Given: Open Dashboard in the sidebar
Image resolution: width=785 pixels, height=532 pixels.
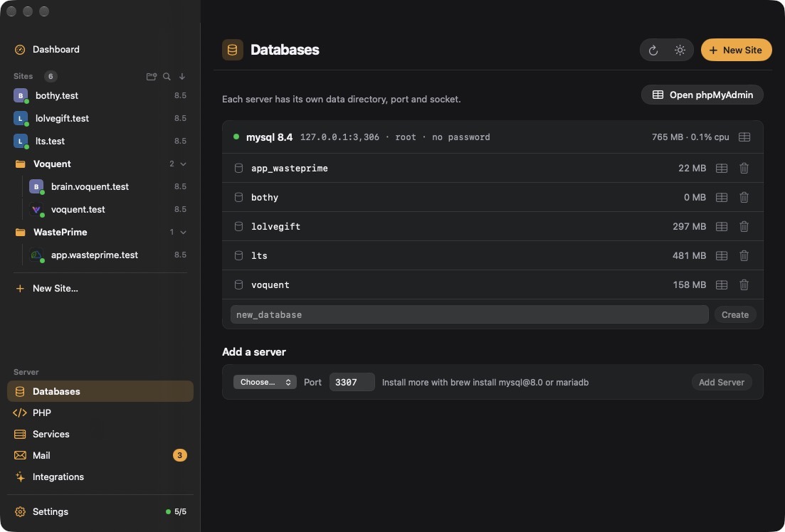Looking at the screenshot, I should click(x=100, y=50).
